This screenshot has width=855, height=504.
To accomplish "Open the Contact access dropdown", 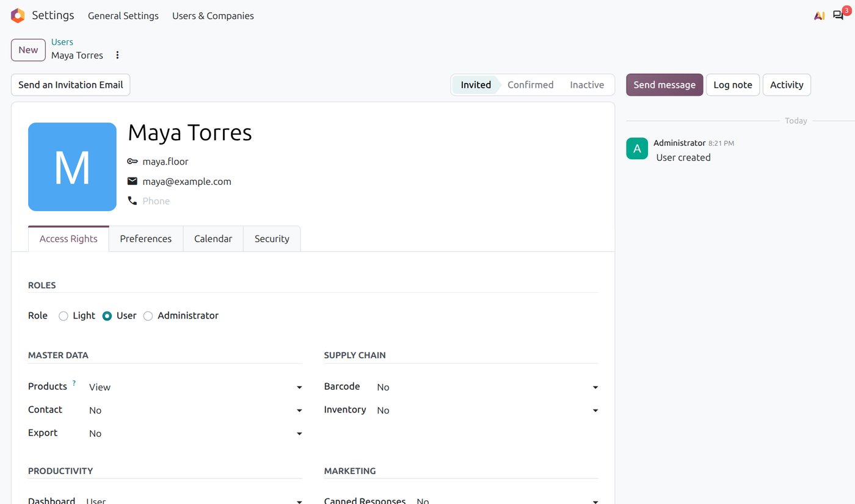I will (195, 410).
